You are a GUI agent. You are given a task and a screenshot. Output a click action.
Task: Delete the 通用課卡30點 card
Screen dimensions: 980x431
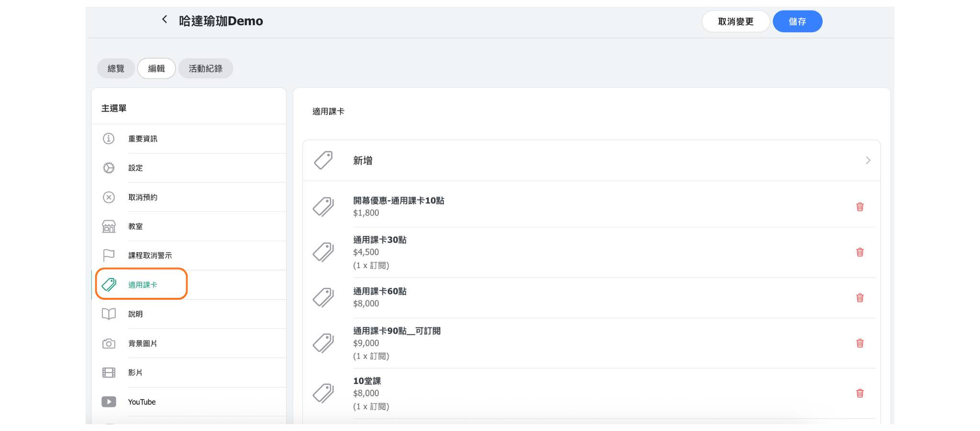click(x=859, y=252)
